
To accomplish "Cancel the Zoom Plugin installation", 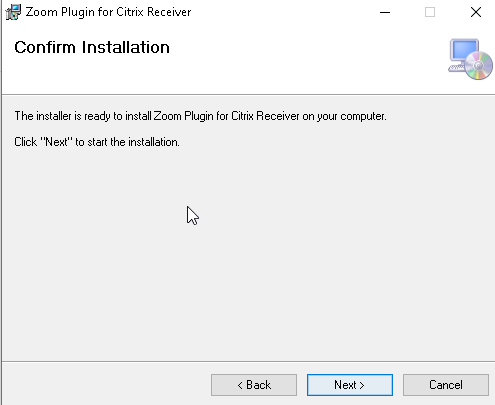I will [x=446, y=385].
